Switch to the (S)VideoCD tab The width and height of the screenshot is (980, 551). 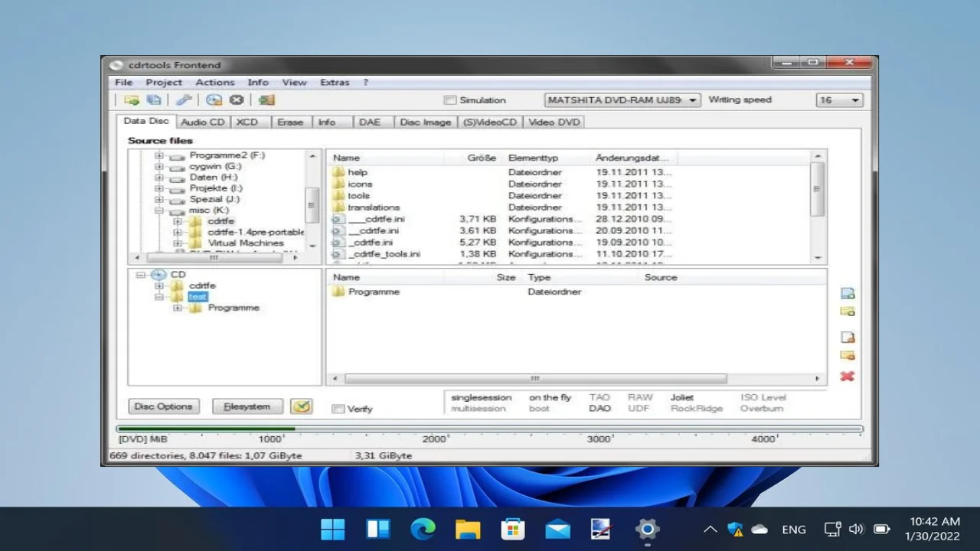[490, 122]
